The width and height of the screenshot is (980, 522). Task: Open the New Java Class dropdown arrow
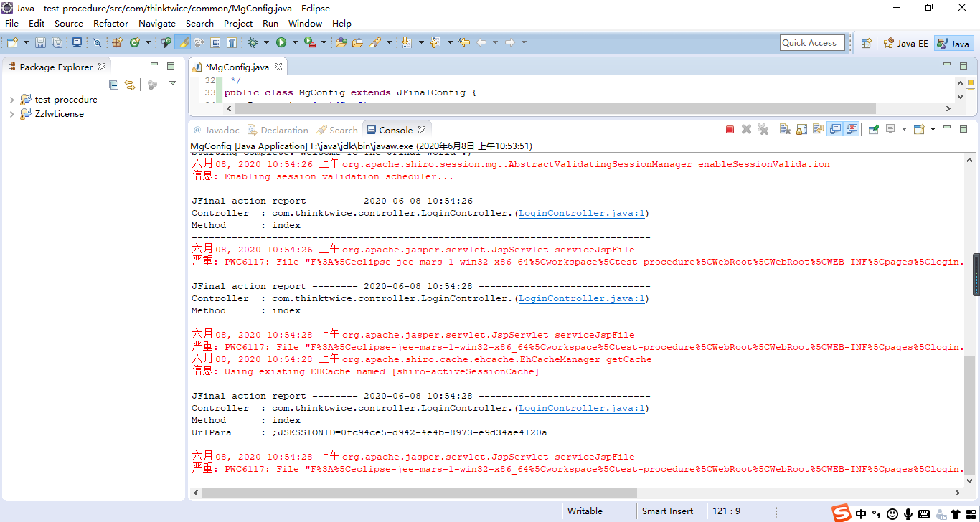[148, 42]
